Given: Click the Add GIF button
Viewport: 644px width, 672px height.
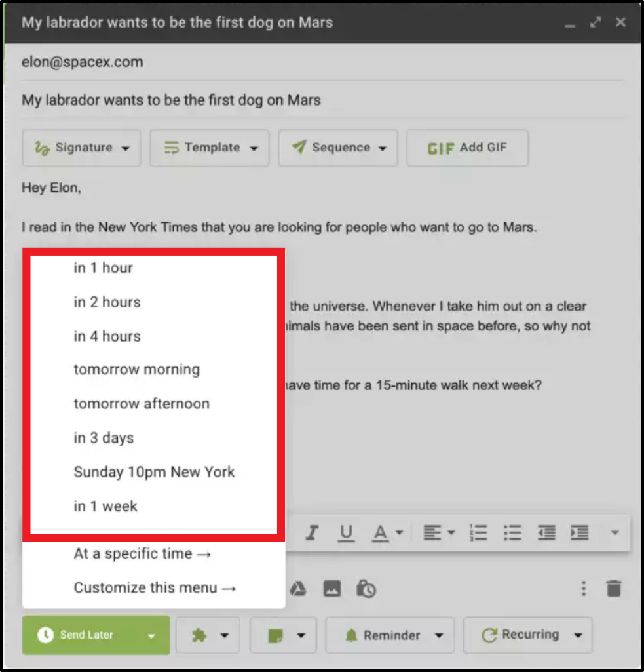Looking at the screenshot, I should pyautogui.click(x=467, y=148).
